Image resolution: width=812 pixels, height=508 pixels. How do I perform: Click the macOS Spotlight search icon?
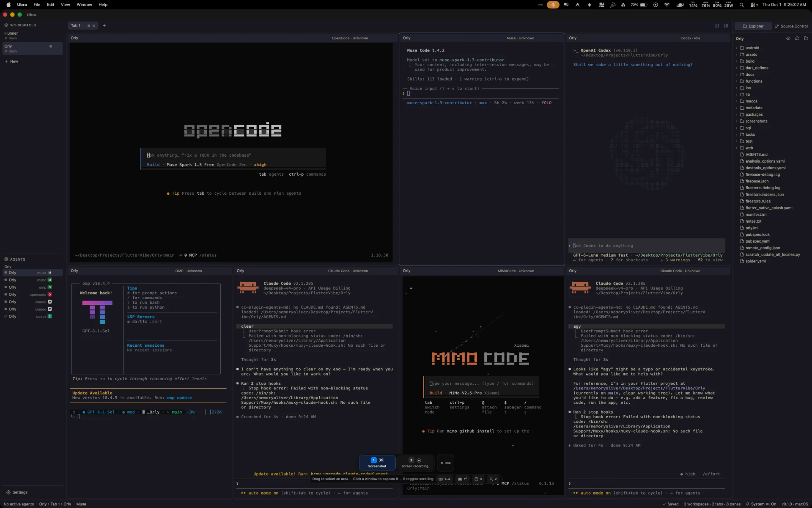click(741, 5)
